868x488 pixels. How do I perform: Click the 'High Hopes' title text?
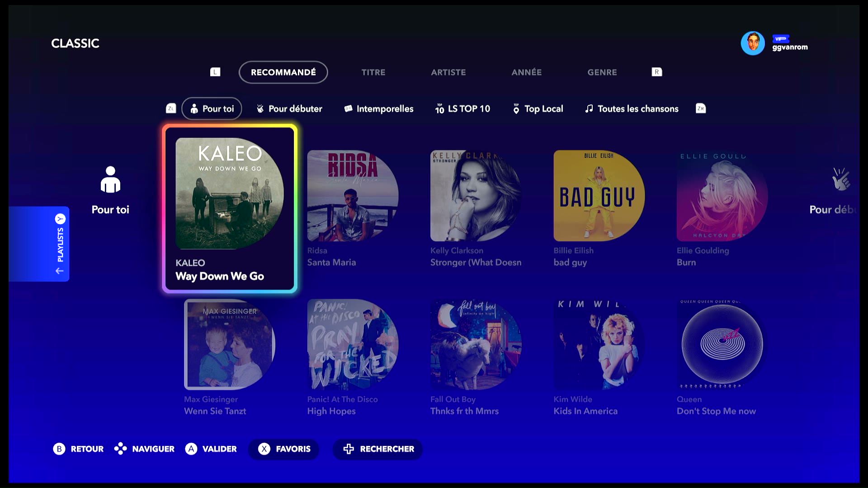click(331, 411)
